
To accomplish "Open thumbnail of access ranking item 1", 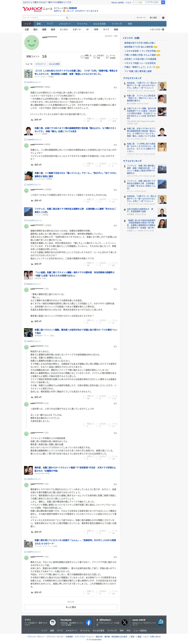I will tap(162, 86).
